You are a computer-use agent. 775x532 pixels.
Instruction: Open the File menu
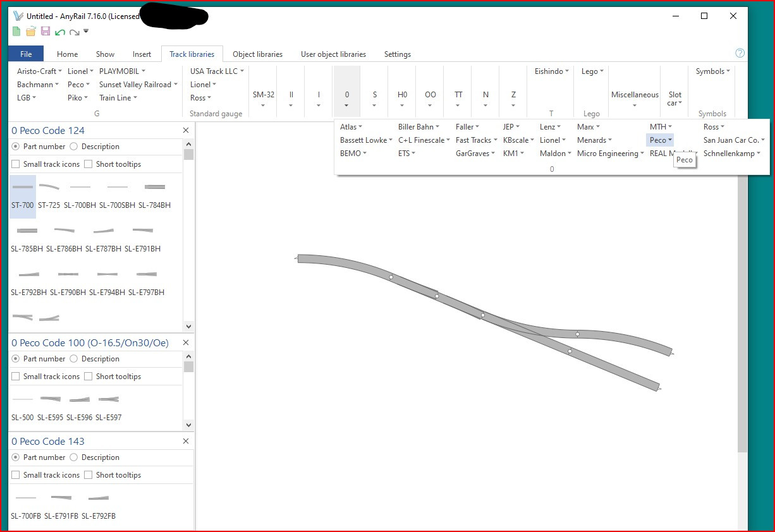coord(26,54)
